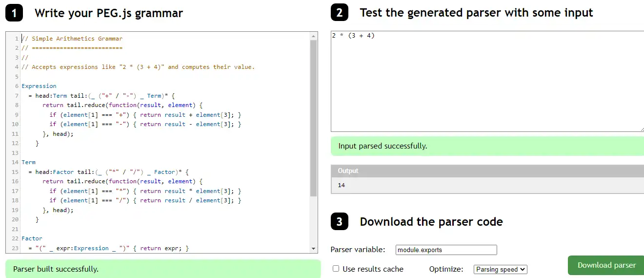Click the grammar editor vertical scrollbar thumb

click(x=314, y=117)
